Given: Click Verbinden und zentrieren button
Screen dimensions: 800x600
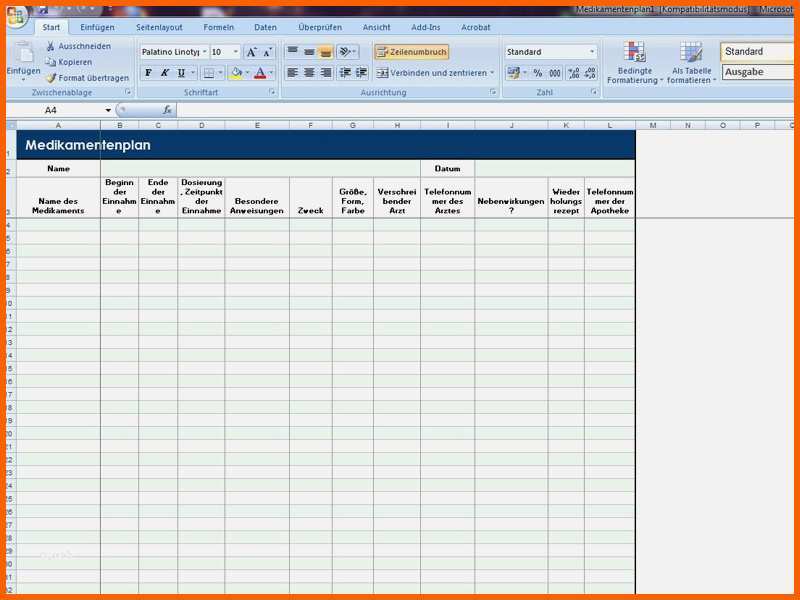Looking at the screenshot, I should (435, 73).
